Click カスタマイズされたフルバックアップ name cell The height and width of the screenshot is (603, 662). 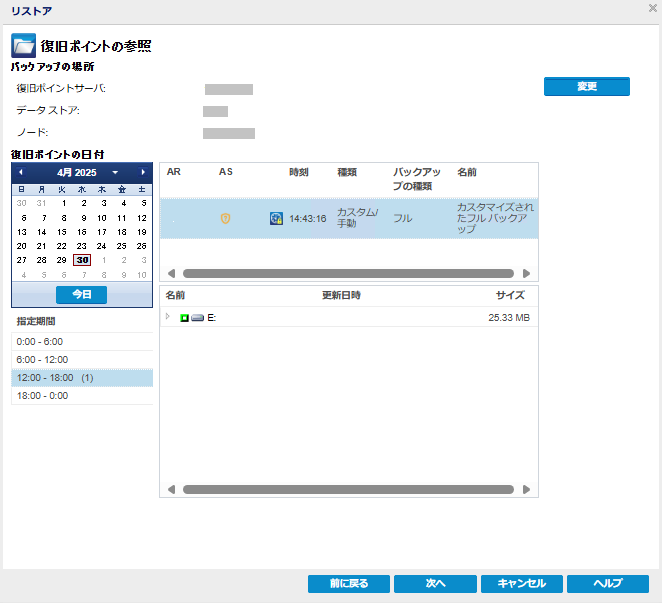coord(495,218)
